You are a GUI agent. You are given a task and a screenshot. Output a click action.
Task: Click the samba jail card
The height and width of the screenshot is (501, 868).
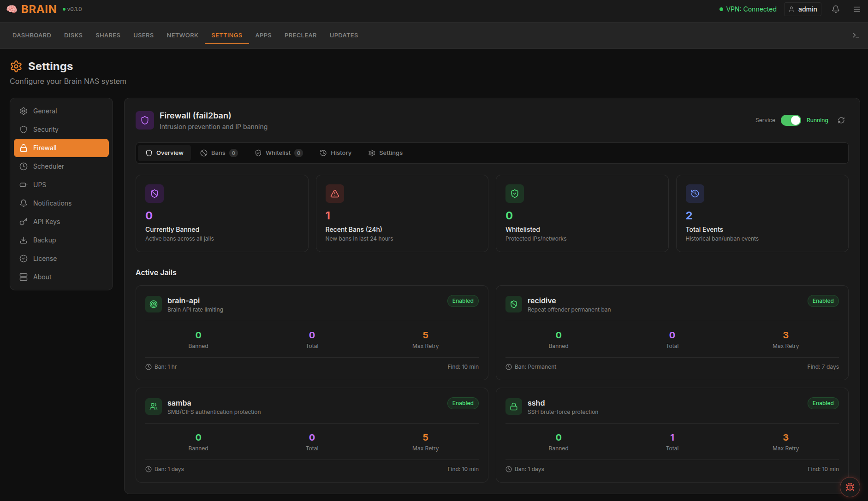click(x=312, y=435)
